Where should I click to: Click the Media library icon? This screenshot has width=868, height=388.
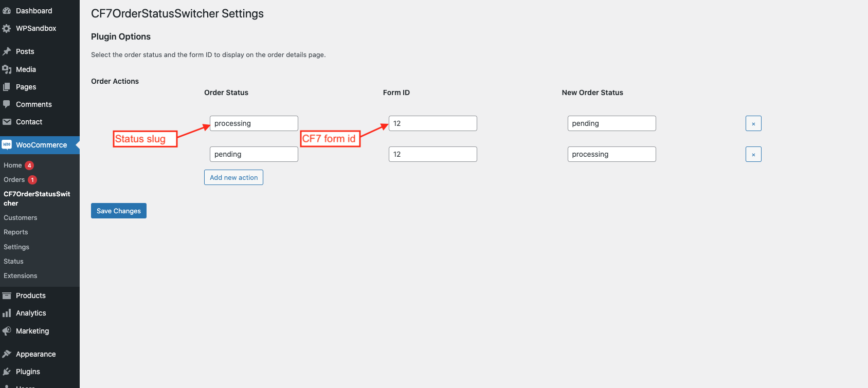7,69
